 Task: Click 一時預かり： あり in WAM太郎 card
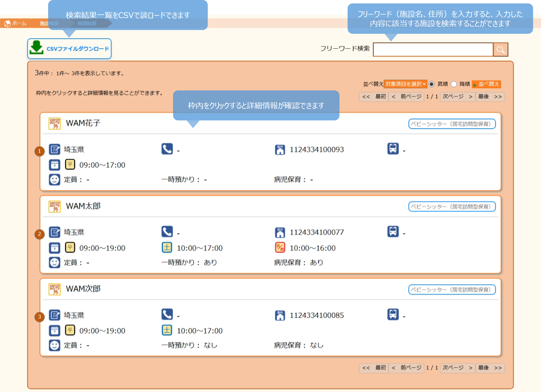(189, 263)
